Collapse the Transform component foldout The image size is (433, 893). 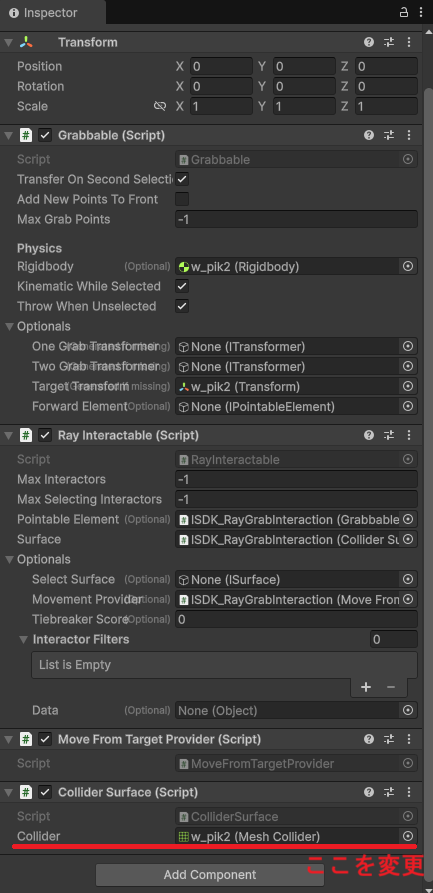[8, 42]
